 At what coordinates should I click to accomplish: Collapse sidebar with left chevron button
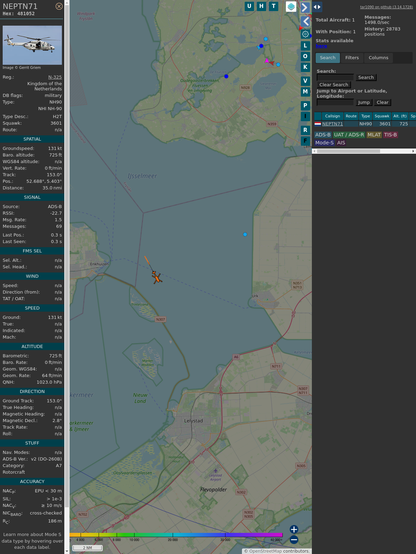point(305,22)
